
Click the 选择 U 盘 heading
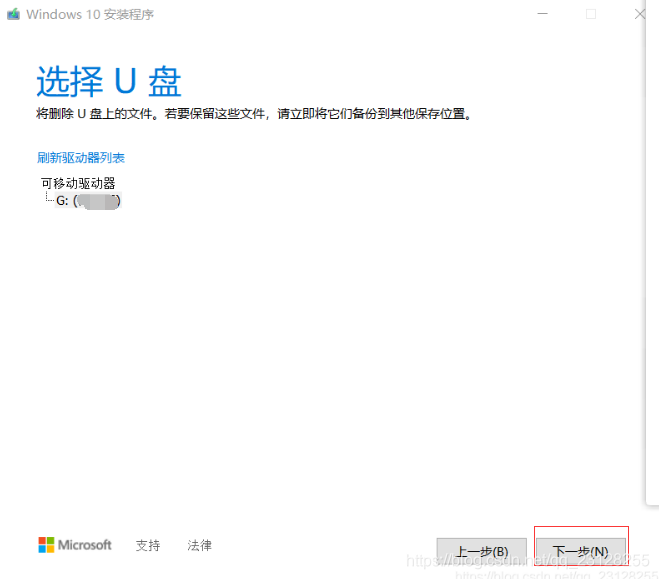(108, 81)
